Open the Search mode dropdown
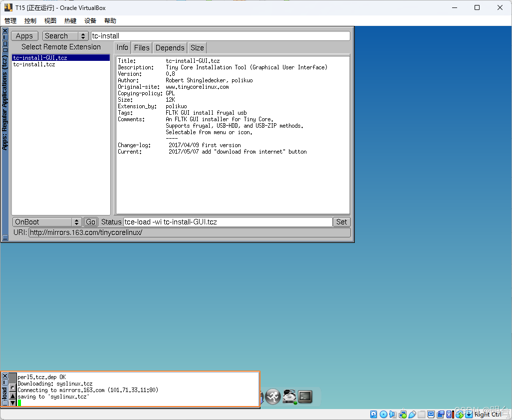Image resolution: width=512 pixels, height=420 pixels. (65, 36)
